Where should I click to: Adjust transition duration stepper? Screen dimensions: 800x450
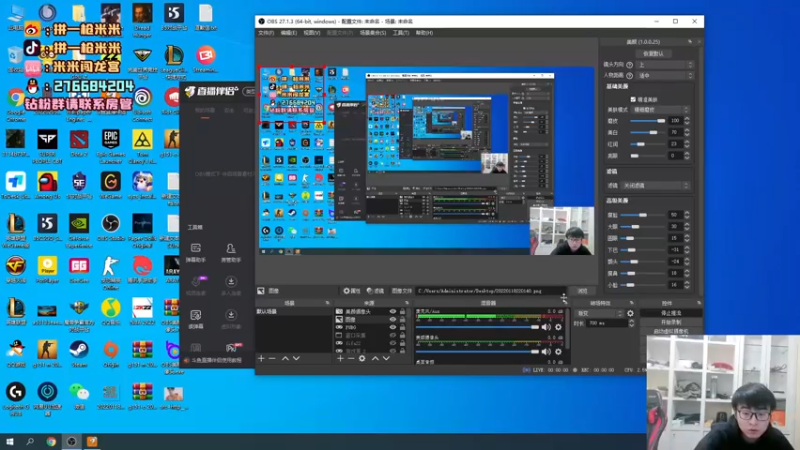(632, 323)
